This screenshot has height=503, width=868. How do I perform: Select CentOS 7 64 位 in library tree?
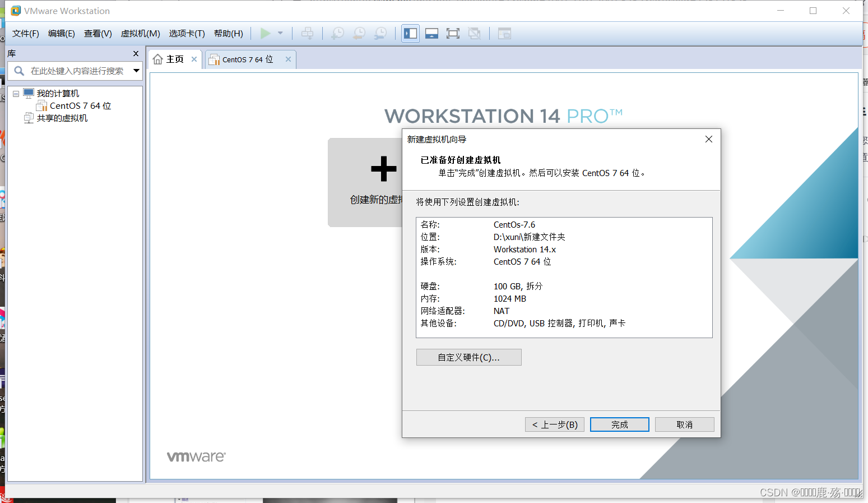pyautogui.click(x=80, y=106)
